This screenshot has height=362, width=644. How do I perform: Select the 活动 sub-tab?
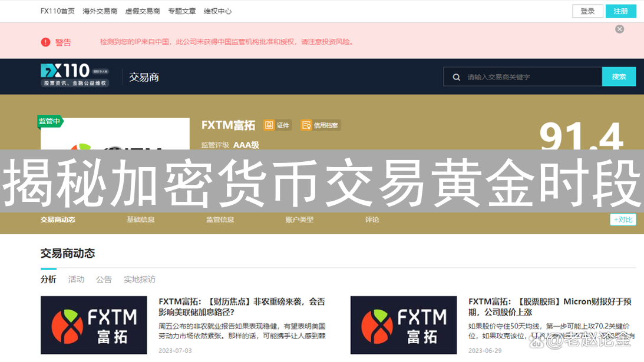[x=76, y=280]
